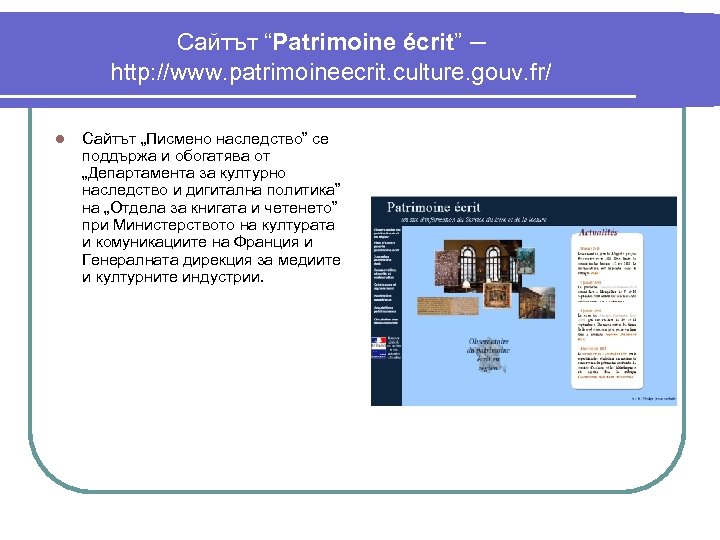Select the line "при Министерството на културата"

pyautogui.click(x=208, y=225)
